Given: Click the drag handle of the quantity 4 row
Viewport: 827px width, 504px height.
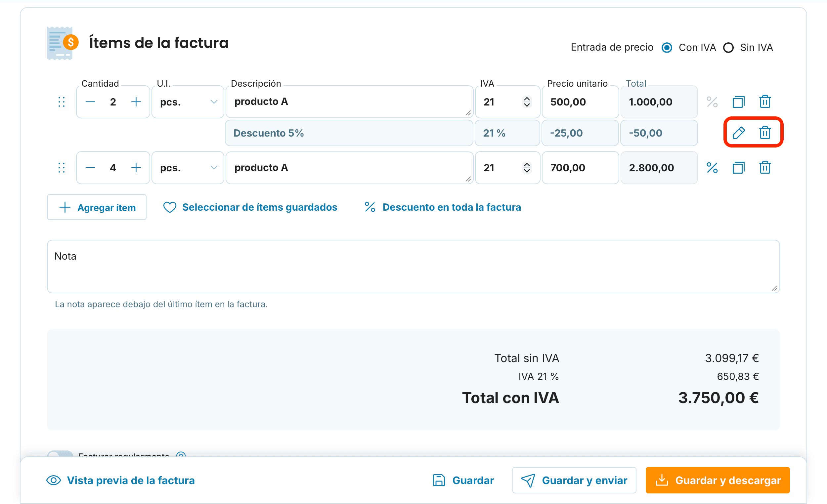Looking at the screenshot, I should pos(62,167).
